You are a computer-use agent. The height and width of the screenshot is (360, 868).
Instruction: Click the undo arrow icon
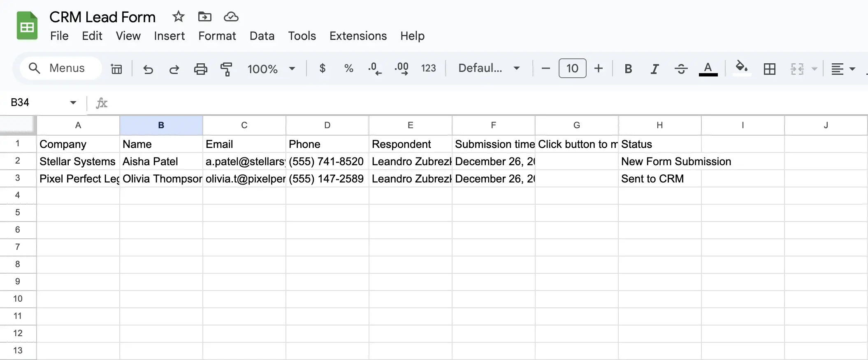pyautogui.click(x=148, y=69)
